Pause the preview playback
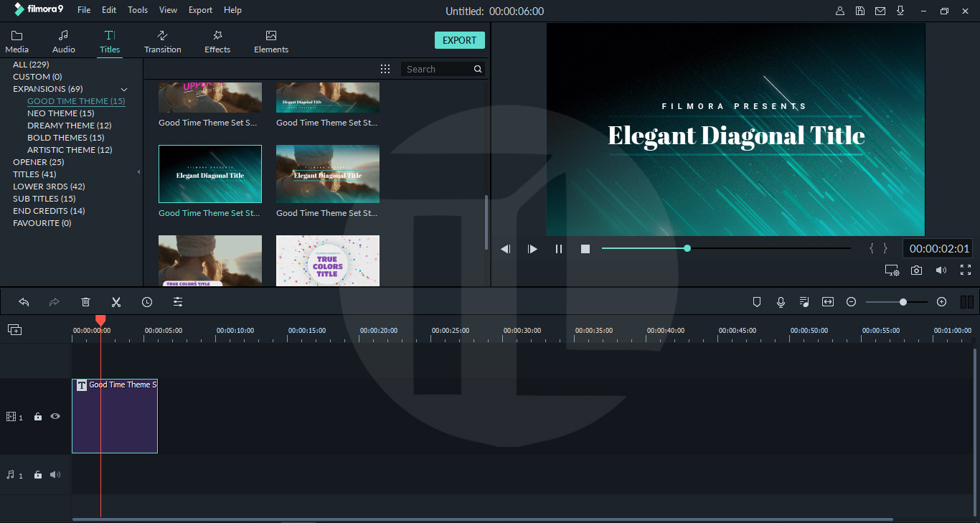980x523 pixels. [x=559, y=249]
